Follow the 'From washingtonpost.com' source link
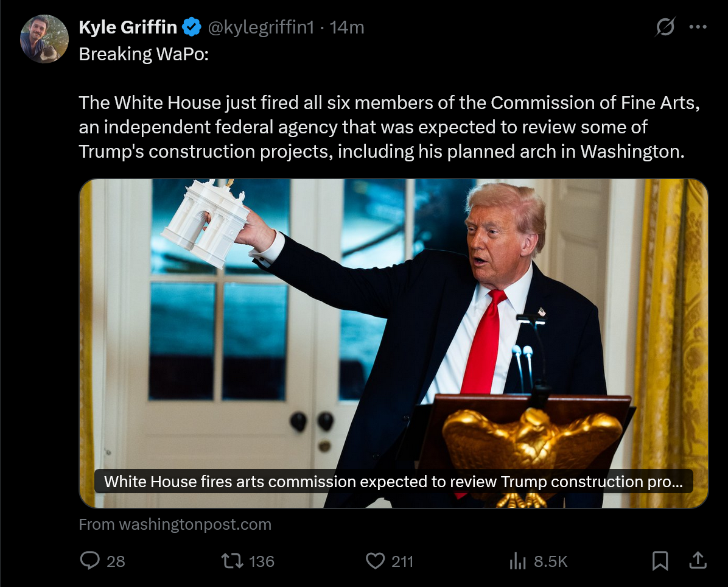The width and height of the screenshot is (728, 587). [175, 524]
